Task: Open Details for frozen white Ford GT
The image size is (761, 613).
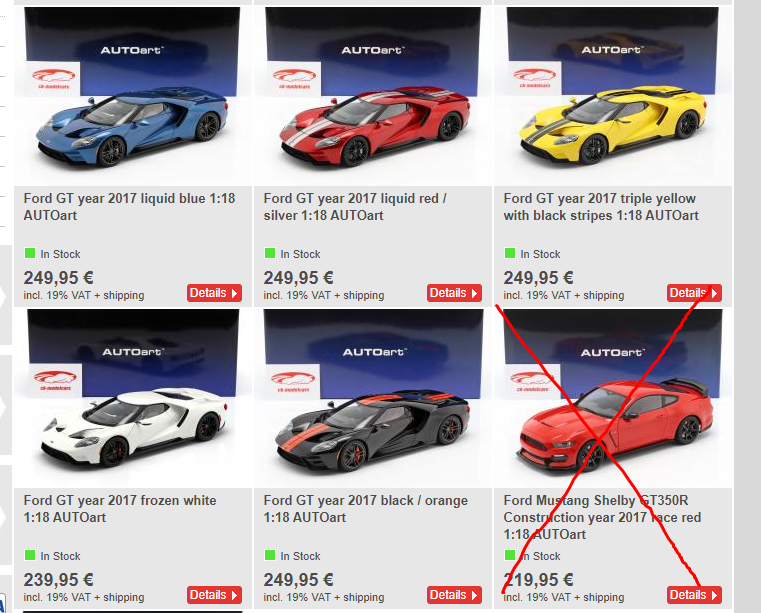Action: pyautogui.click(x=214, y=595)
